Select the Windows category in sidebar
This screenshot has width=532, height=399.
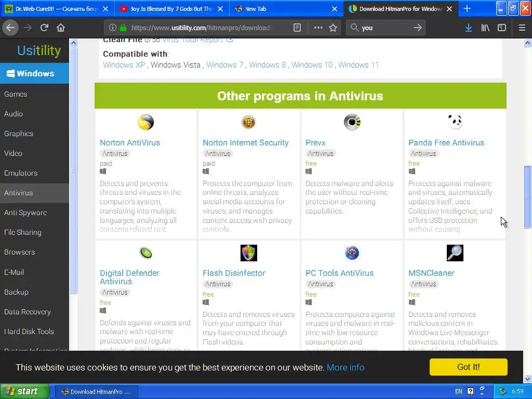[x=35, y=73]
